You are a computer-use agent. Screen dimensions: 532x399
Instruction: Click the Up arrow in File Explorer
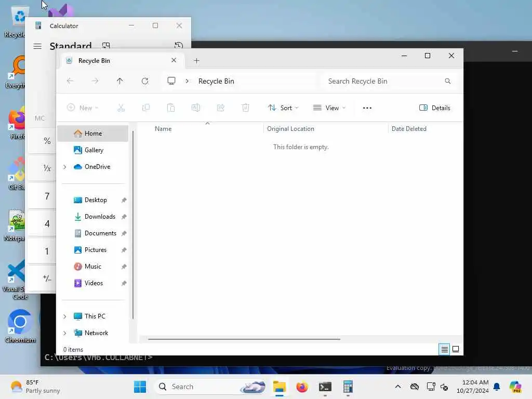click(120, 81)
